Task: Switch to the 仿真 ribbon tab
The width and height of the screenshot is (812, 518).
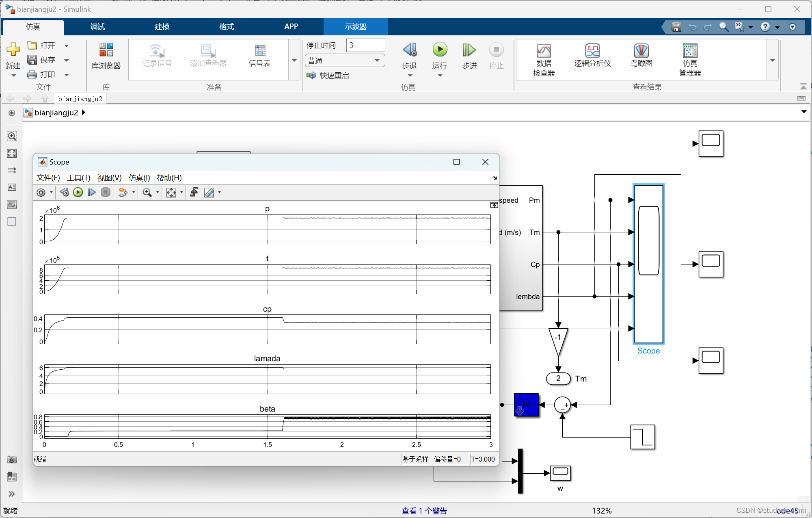Action: pyautogui.click(x=33, y=27)
